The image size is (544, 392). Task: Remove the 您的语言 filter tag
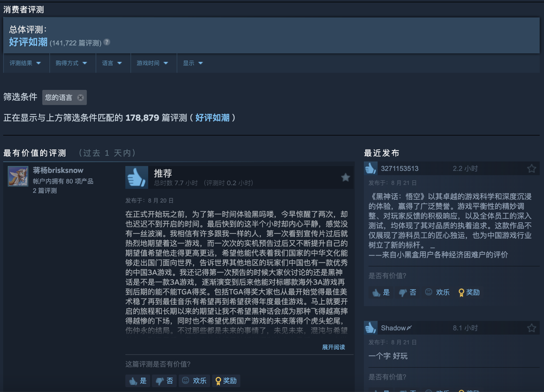(x=80, y=97)
